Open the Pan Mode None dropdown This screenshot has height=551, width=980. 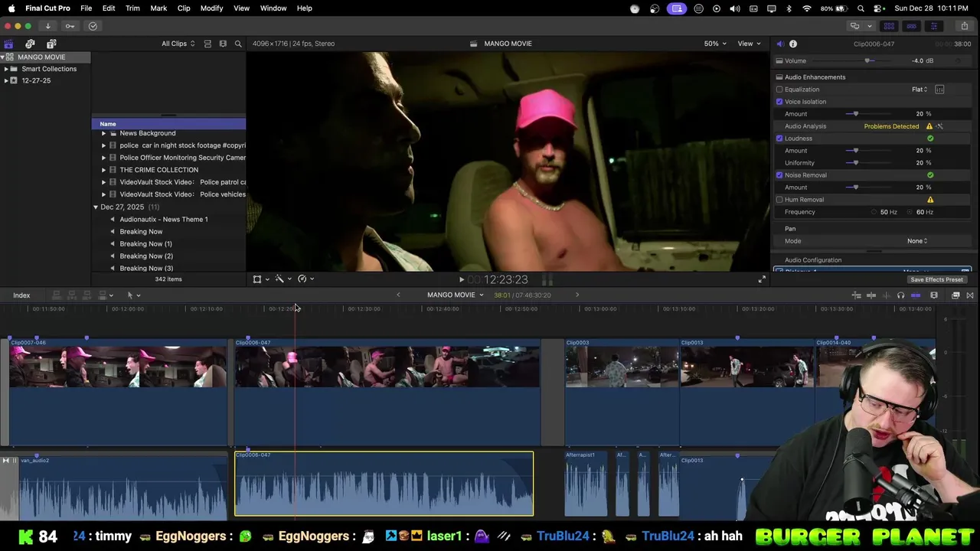pos(917,241)
